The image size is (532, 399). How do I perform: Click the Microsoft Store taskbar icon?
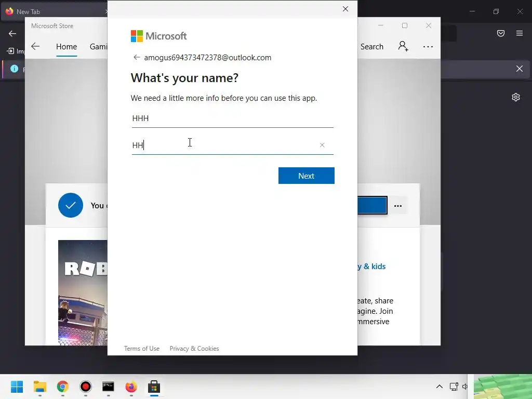point(154,387)
